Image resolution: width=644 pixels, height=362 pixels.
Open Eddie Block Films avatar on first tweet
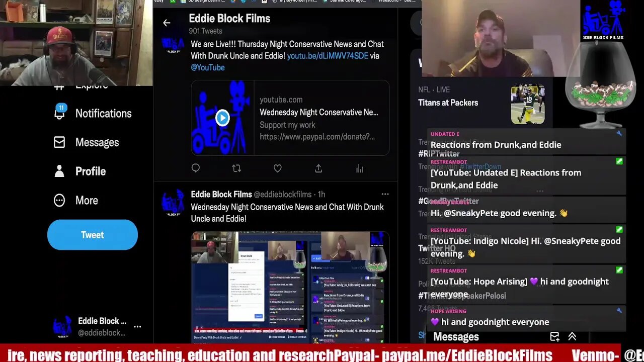[173, 44]
